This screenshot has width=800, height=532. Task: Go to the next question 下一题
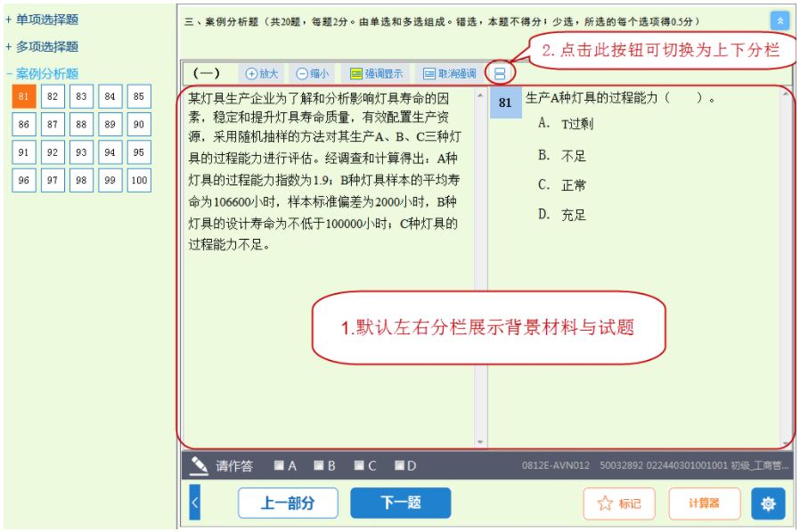401,503
